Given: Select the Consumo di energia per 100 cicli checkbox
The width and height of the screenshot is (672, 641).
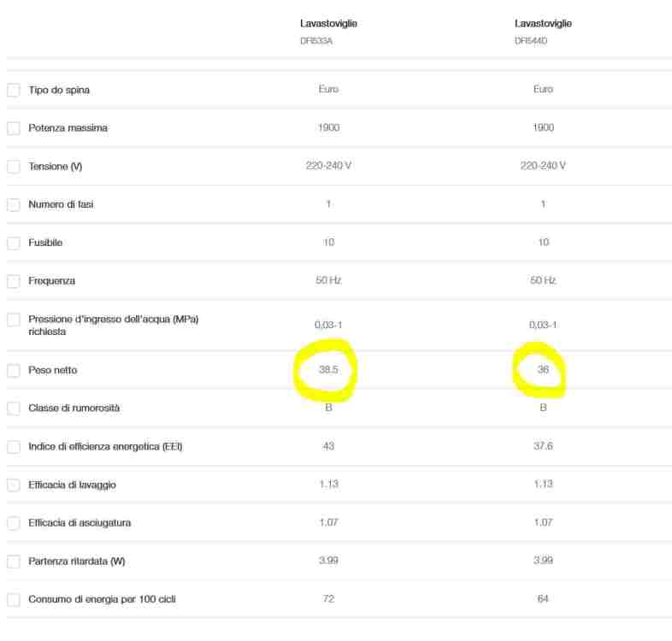Looking at the screenshot, I should 14,600.
